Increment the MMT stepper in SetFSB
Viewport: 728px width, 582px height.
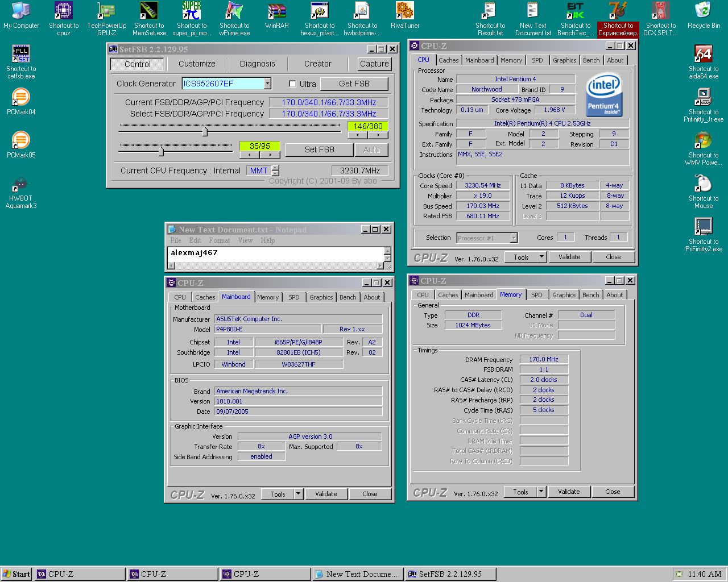(276, 168)
